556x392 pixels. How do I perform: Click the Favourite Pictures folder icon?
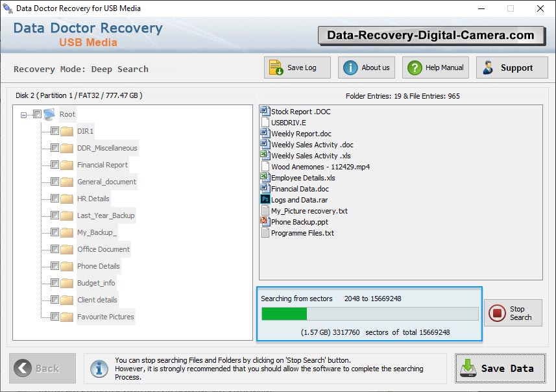click(x=67, y=317)
